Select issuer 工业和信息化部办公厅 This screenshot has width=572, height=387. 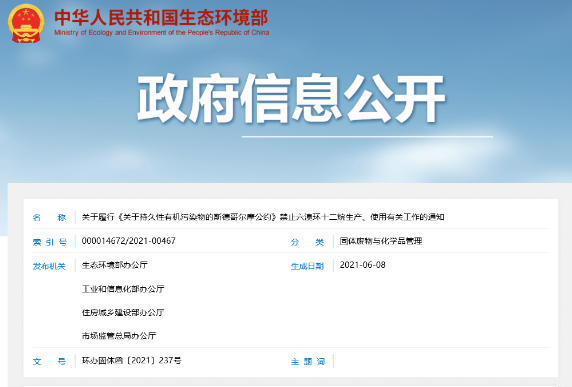coord(123,289)
